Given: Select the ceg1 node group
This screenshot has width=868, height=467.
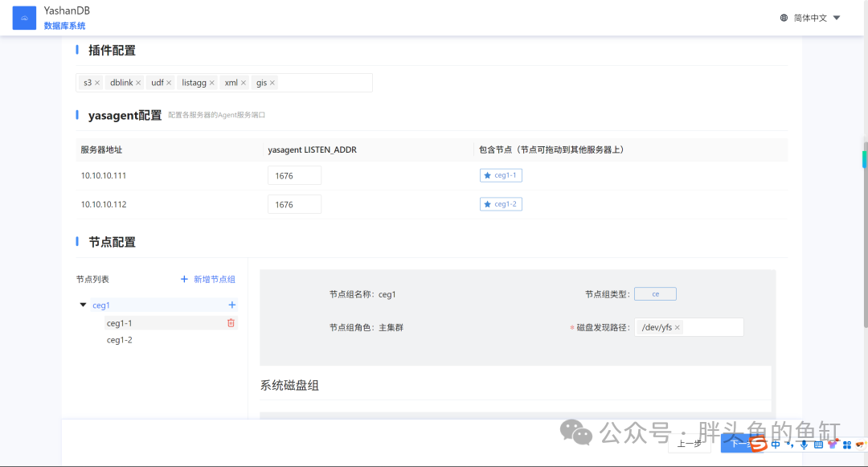Looking at the screenshot, I should pos(101,305).
